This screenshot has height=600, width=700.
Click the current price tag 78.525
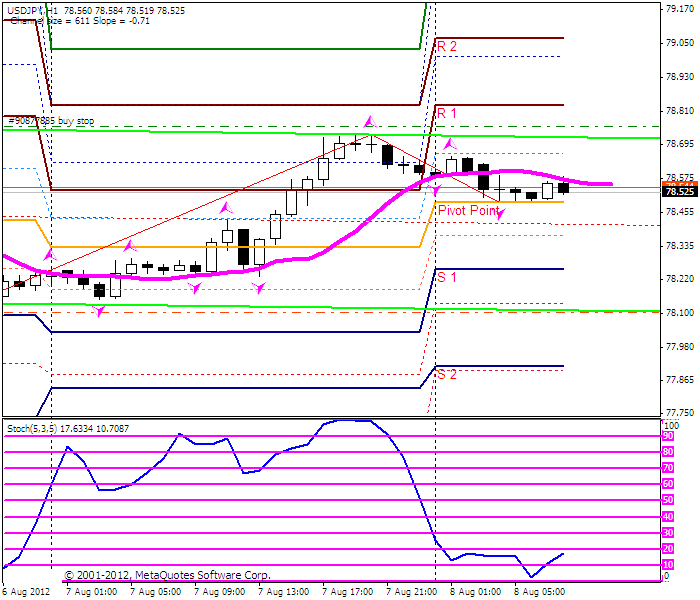pyautogui.click(x=679, y=192)
